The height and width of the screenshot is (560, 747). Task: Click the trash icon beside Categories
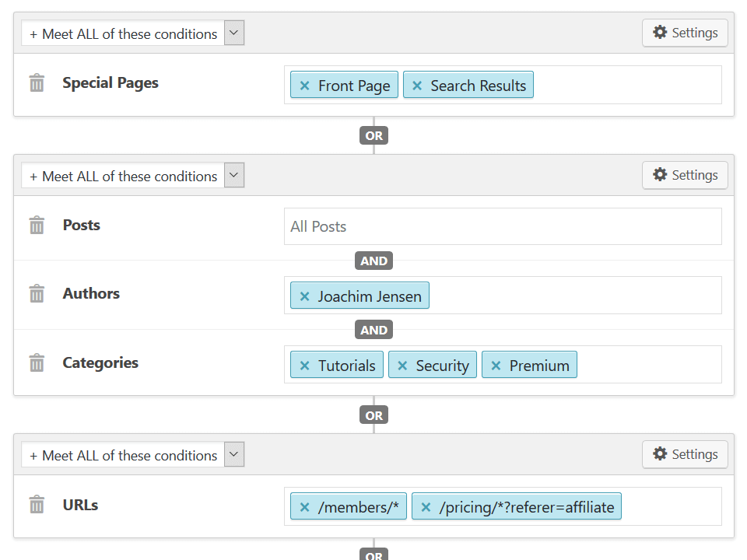point(37,362)
